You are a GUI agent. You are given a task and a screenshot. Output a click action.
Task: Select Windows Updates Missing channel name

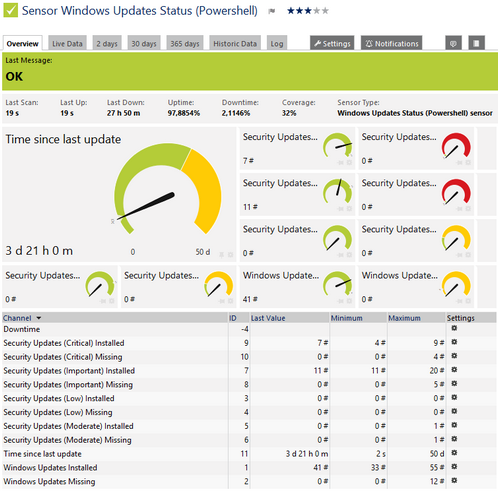49,481
